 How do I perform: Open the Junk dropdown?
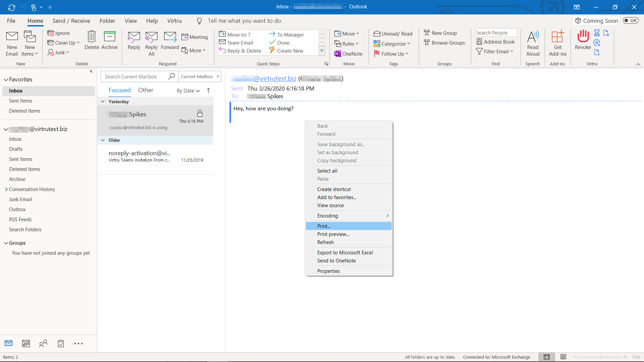(x=58, y=52)
